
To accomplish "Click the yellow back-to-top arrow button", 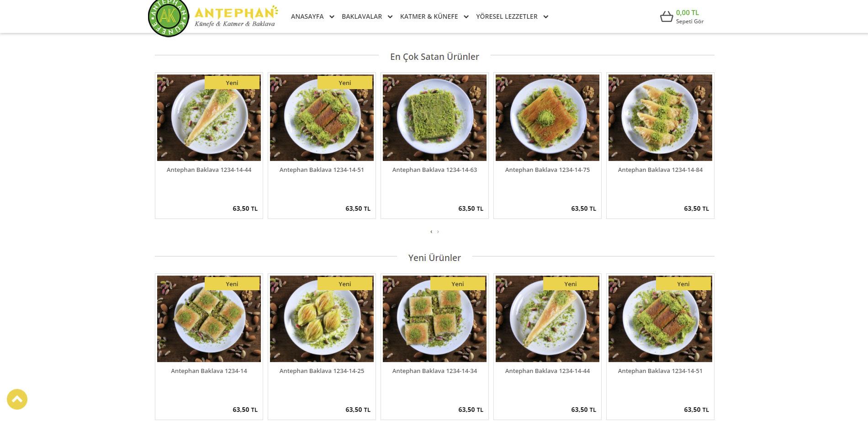I will (17, 399).
